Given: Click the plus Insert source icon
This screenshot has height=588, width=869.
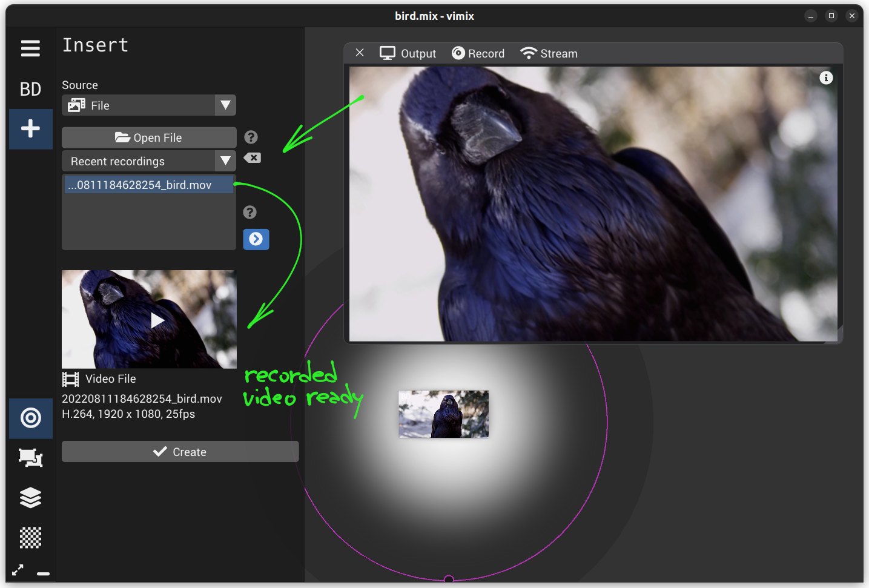Looking at the screenshot, I should point(30,128).
